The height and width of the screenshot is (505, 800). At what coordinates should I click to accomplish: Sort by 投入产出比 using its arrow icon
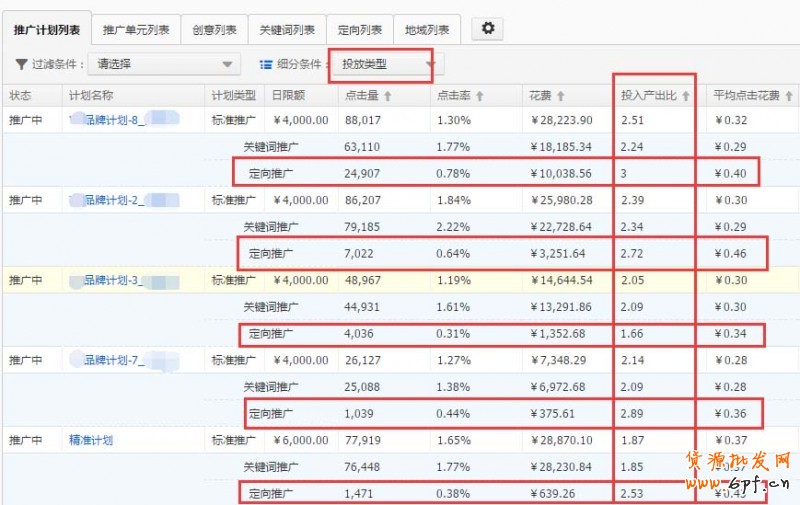point(686,97)
